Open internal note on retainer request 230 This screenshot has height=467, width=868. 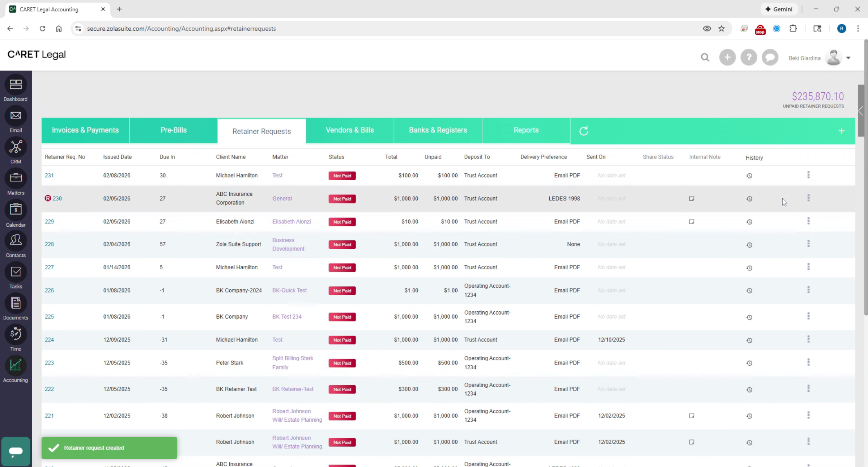pos(692,198)
